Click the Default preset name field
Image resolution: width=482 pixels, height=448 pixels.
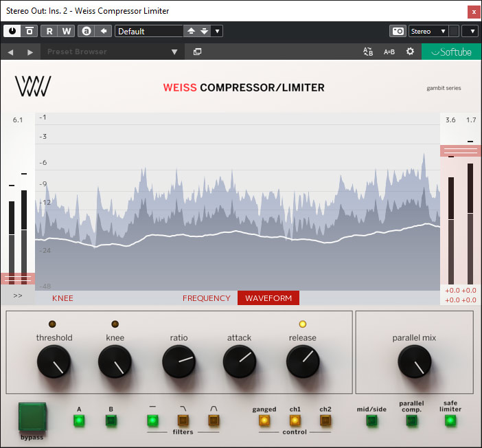(x=148, y=31)
